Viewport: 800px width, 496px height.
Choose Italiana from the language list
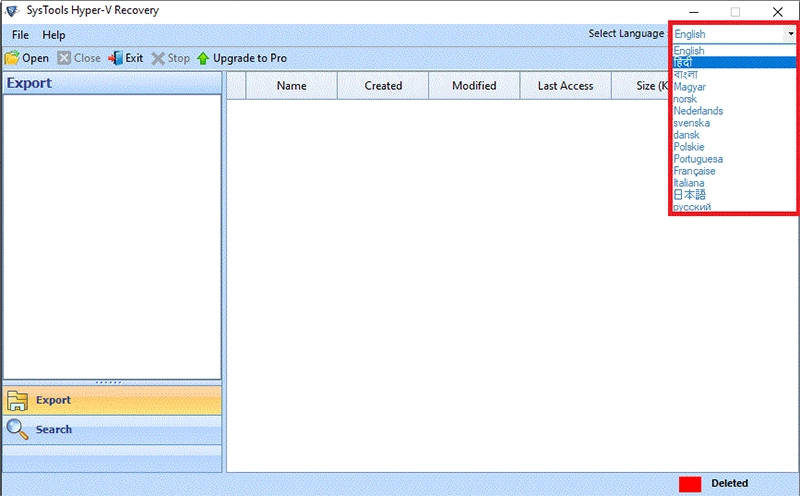tap(734, 183)
